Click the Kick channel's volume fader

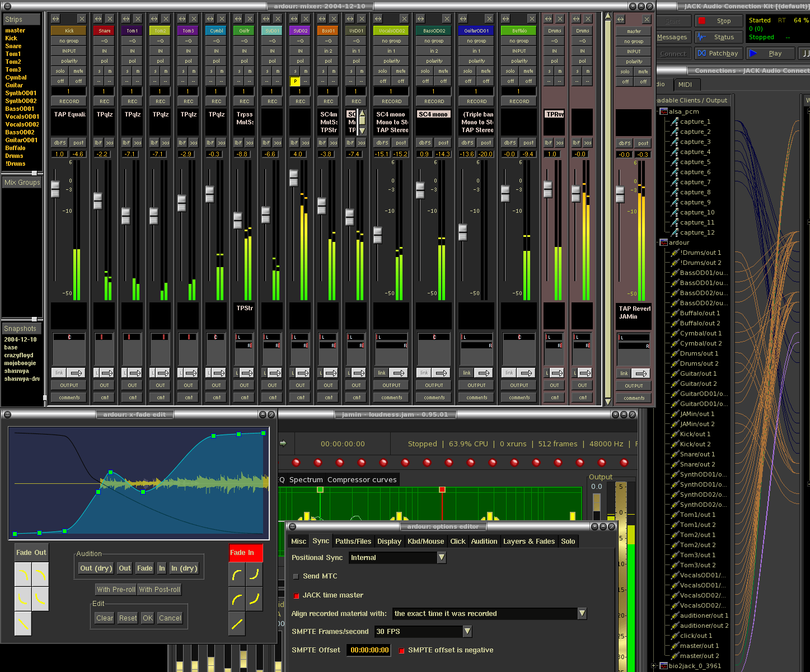(x=55, y=190)
